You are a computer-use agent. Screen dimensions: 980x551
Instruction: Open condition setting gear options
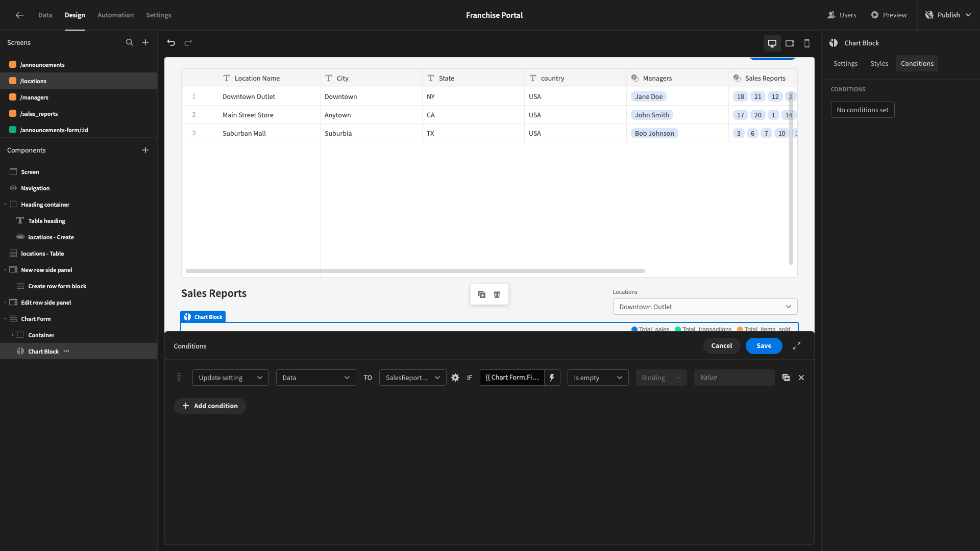(455, 378)
